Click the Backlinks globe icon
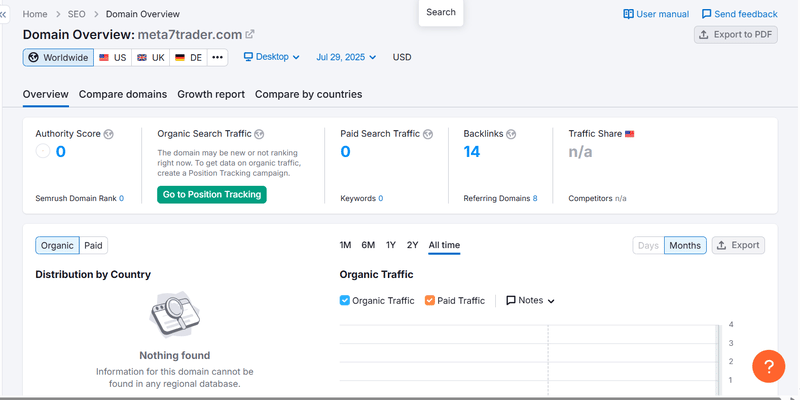This screenshot has width=800, height=400. pyautogui.click(x=511, y=134)
